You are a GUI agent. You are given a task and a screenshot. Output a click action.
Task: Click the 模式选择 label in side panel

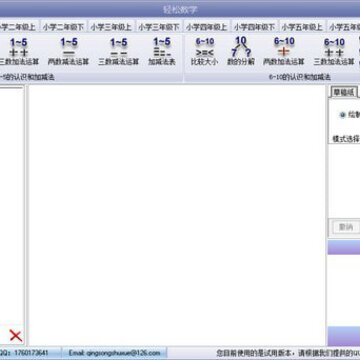[x=346, y=138]
